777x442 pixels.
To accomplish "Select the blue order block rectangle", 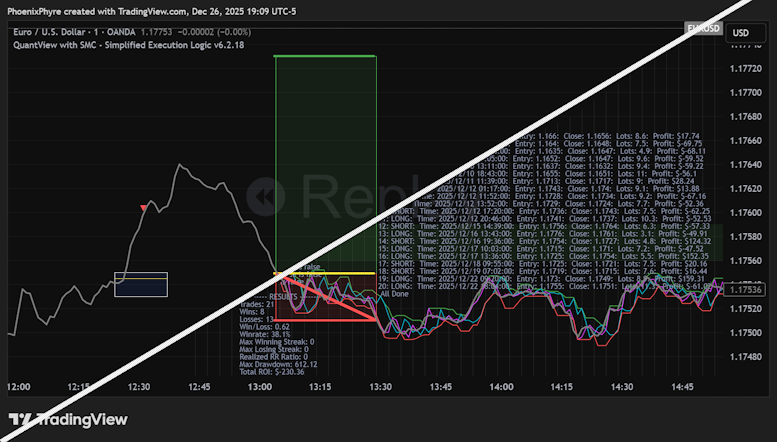I will click(141, 284).
